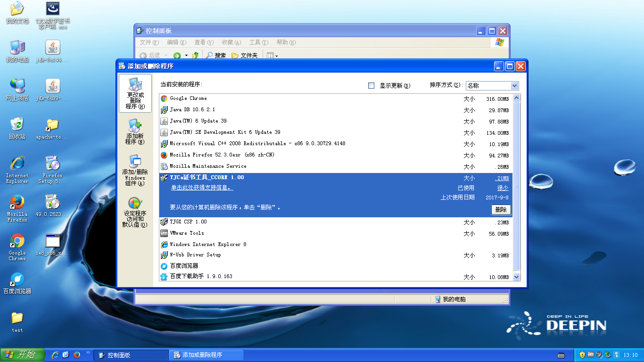Select Microsoft Visual C++ 2008 Redistributable row

coord(336,144)
